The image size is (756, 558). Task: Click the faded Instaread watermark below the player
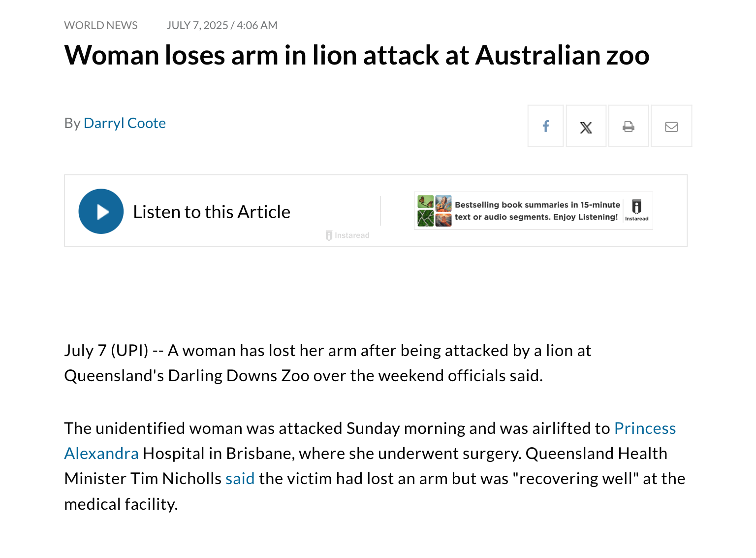tap(347, 235)
